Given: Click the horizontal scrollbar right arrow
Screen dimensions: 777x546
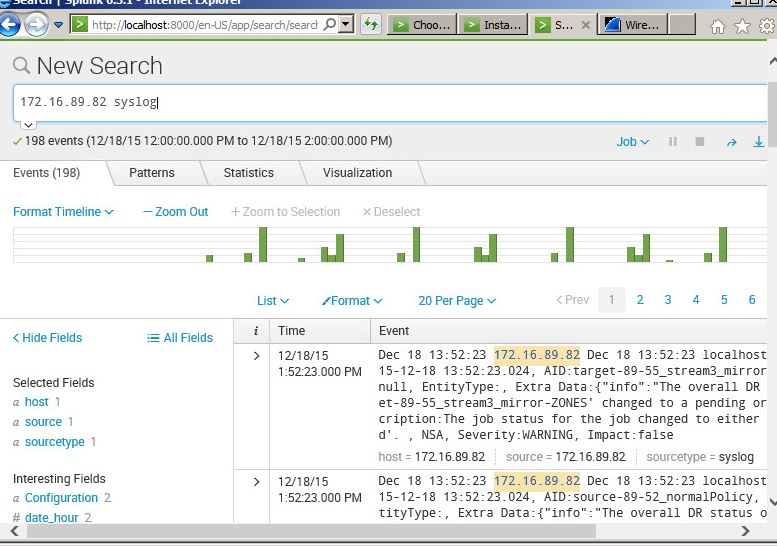Looking at the screenshot, I should click(745, 531).
